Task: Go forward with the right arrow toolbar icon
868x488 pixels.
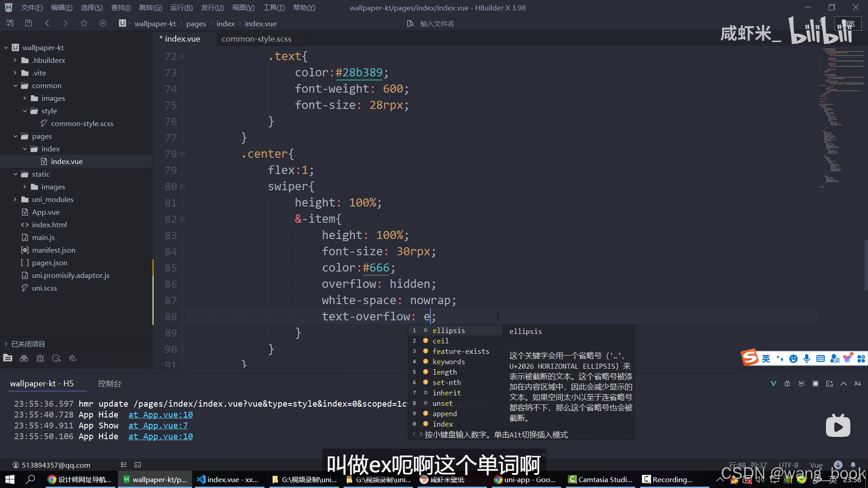Action: point(65,23)
